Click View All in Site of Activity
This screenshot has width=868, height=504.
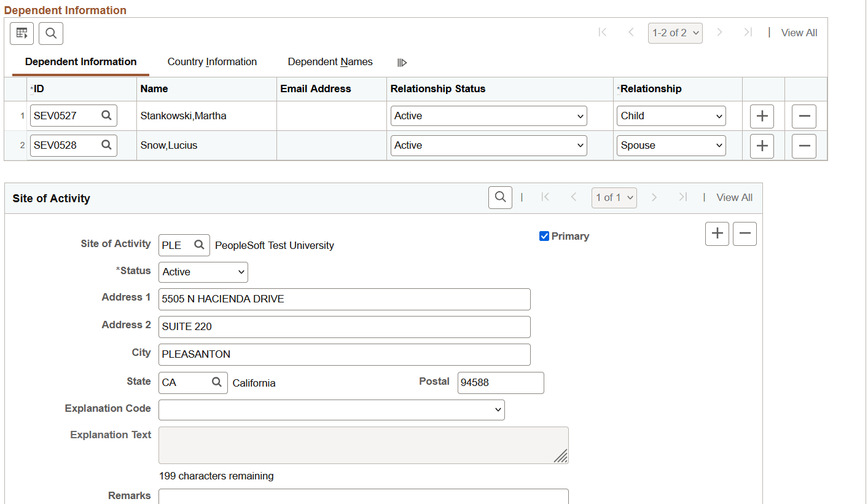734,198
